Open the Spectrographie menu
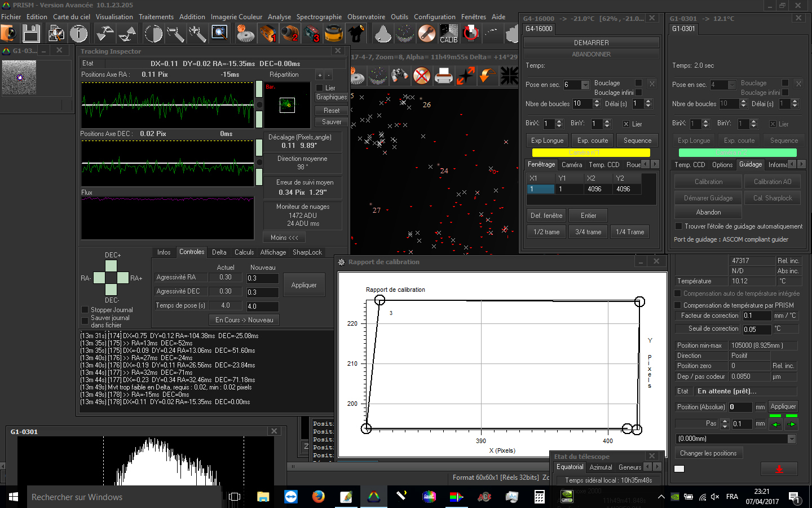The width and height of the screenshot is (812, 508). 319,17
